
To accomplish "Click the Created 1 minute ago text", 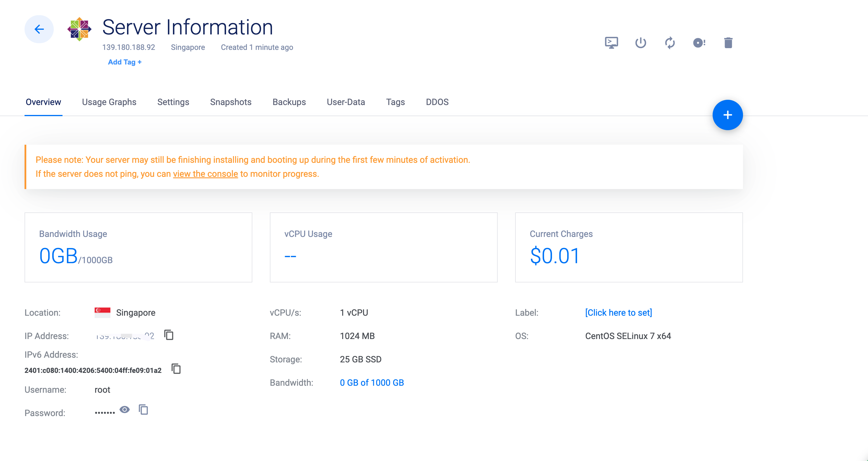I will tap(257, 48).
